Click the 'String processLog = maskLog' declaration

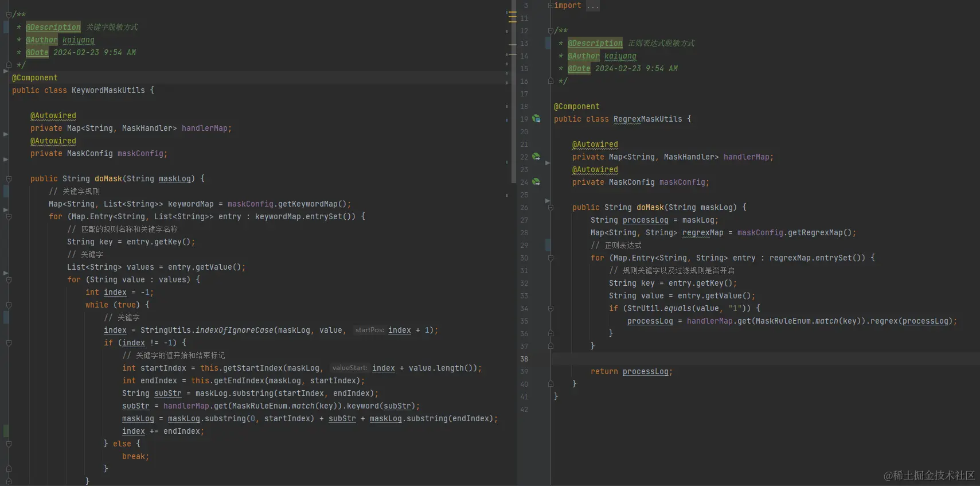(x=654, y=220)
